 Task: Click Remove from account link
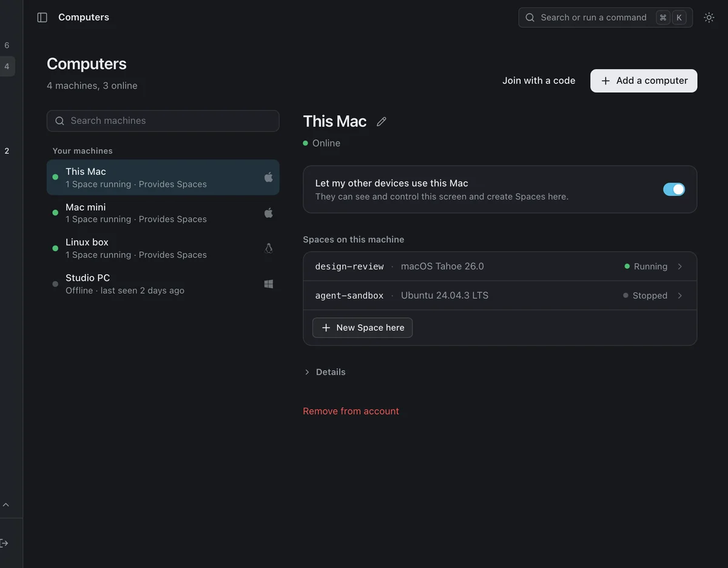click(351, 411)
